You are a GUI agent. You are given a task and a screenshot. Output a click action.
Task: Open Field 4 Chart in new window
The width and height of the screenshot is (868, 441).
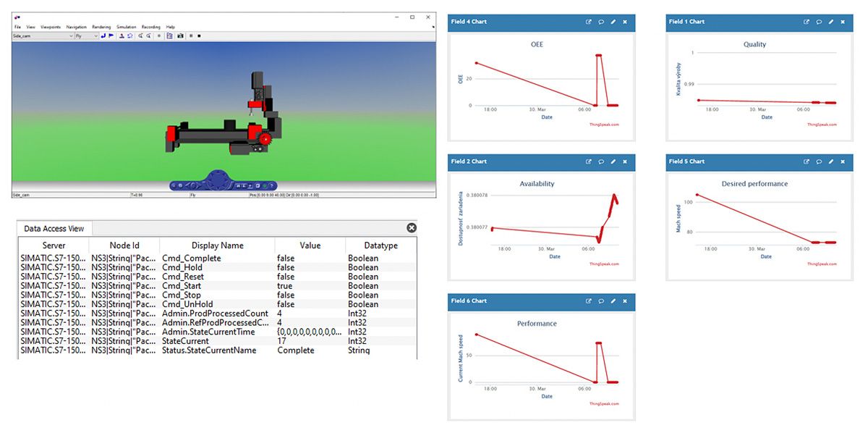589,22
